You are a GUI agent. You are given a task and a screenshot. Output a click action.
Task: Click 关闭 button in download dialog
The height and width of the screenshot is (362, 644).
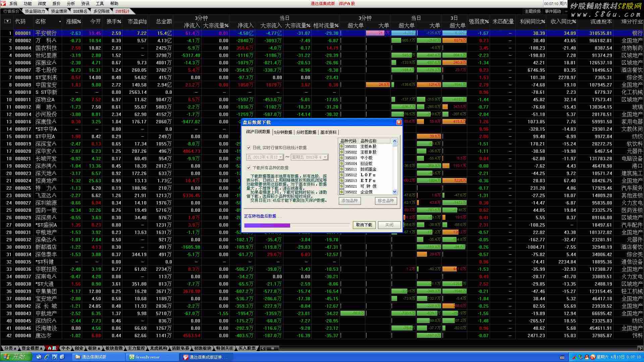pos(389,225)
